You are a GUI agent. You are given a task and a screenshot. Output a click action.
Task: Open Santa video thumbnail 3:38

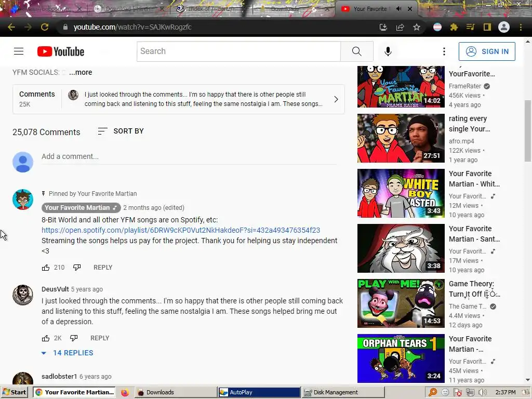[401, 248]
